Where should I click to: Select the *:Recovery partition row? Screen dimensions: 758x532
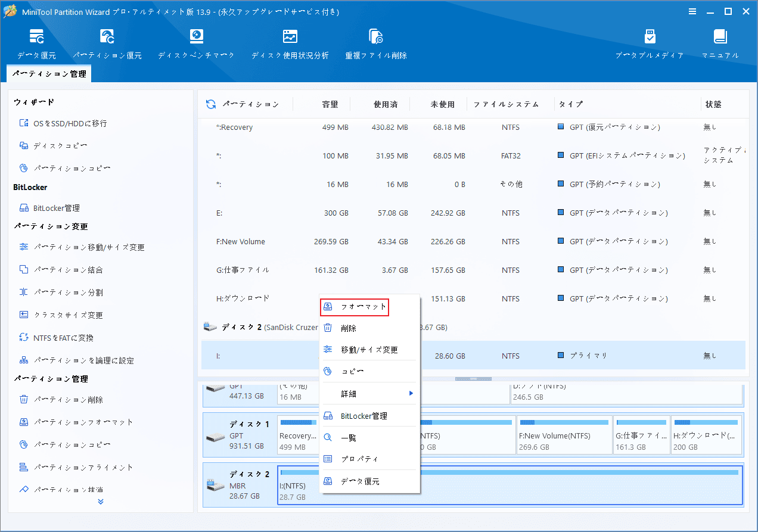click(473, 127)
